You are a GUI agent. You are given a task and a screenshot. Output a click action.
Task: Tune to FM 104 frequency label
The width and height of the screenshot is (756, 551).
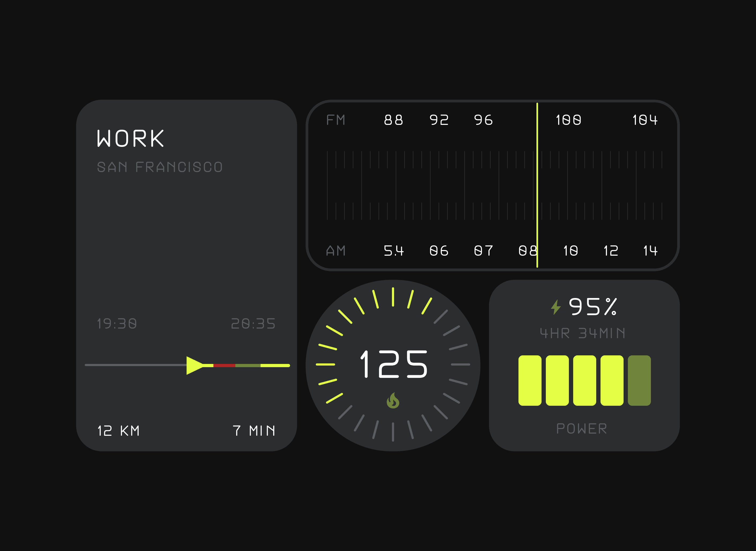coord(645,120)
